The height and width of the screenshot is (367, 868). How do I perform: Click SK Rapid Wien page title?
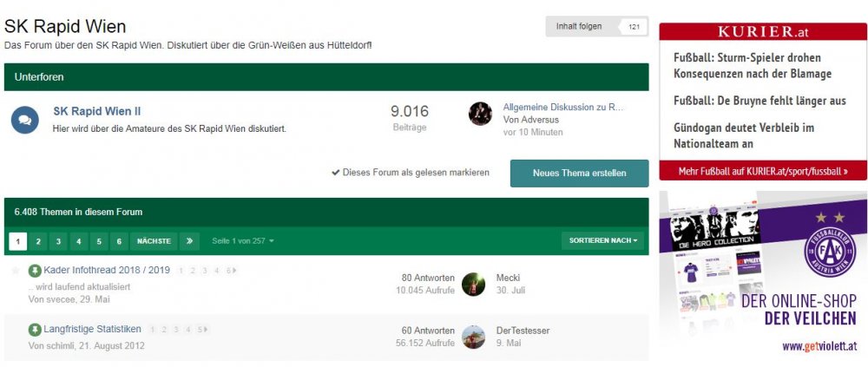tap(65, 27)
